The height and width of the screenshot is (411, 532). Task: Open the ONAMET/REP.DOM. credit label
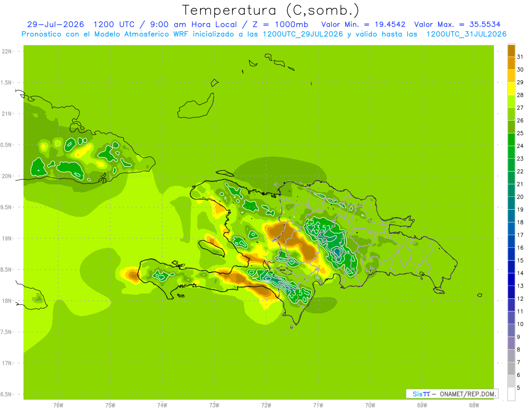[x=467, y=394]
